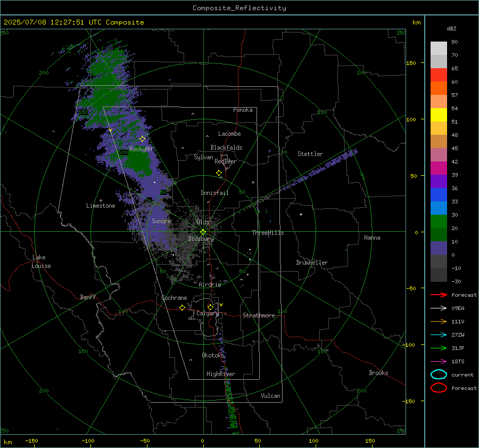This screenshot has width=479, height=448.
Task: Click the Hanna city label
Action: click(x=372, y=238)
